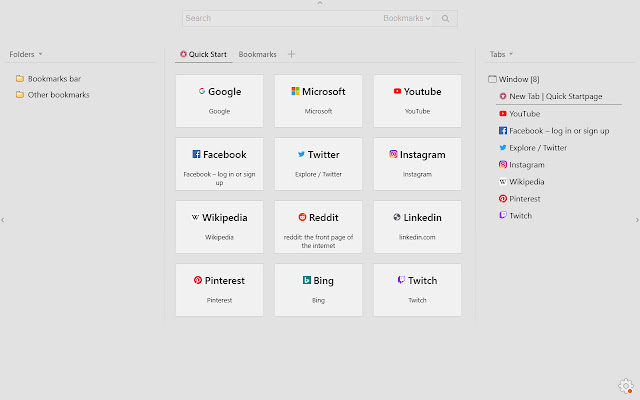
Task: Click YouTube favicon in Tabs list
Action: (503, 113)
